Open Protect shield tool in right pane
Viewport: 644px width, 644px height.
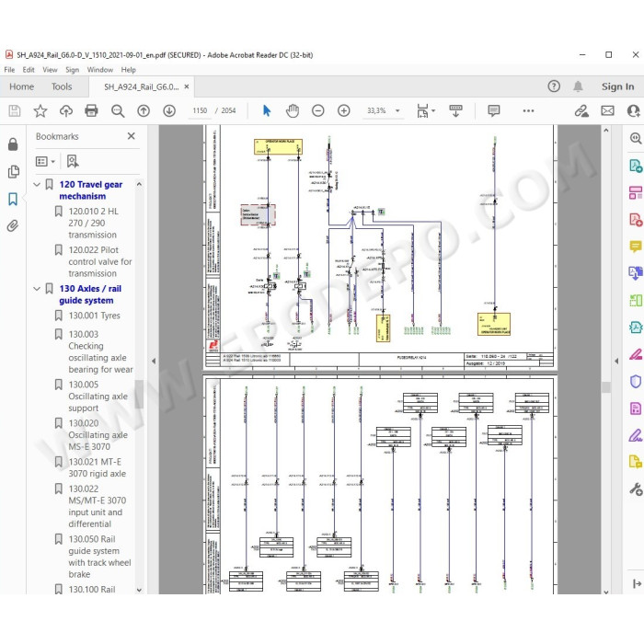point(636,382)
